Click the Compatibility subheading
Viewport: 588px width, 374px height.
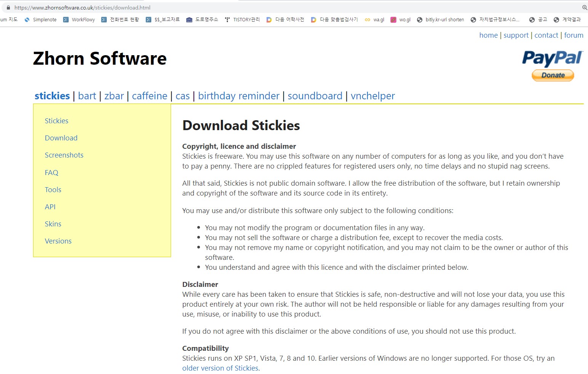click(x=205, y=349)
